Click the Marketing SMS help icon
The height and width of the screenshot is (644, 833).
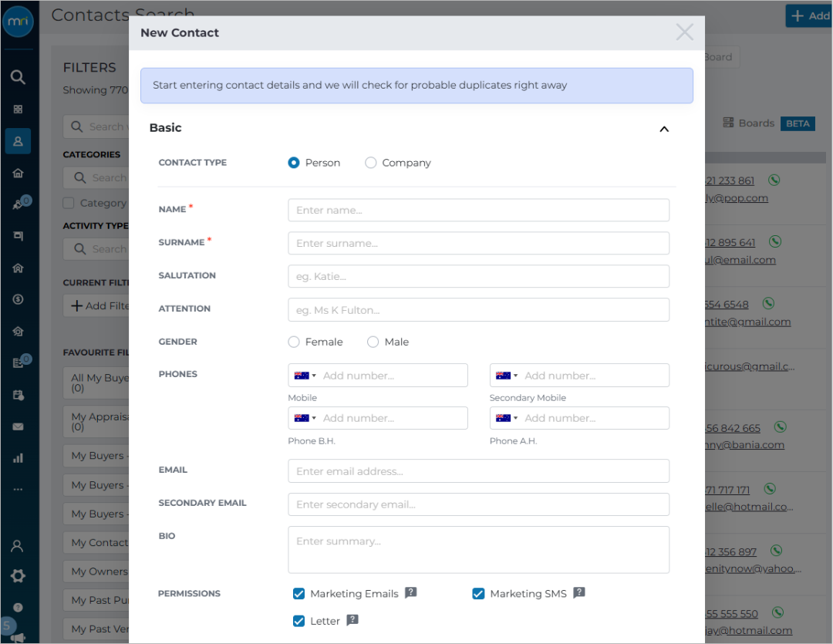[579, 592]
